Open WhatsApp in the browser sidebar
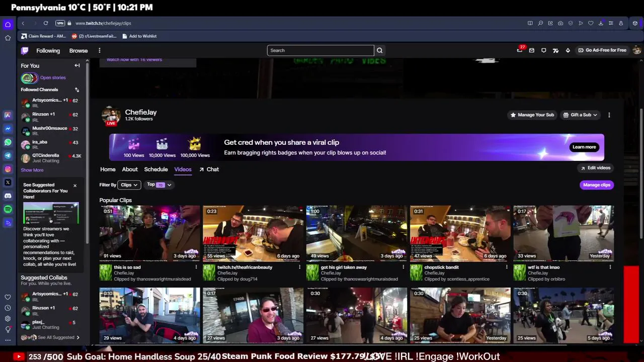The width and height of the screenshot is (644, 362). coord(8,142)
